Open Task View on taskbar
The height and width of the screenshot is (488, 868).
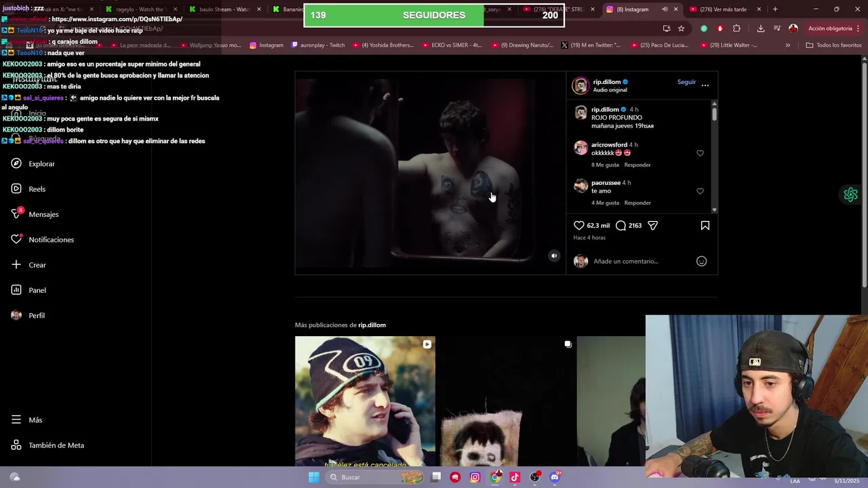click(x=436, y=477)
